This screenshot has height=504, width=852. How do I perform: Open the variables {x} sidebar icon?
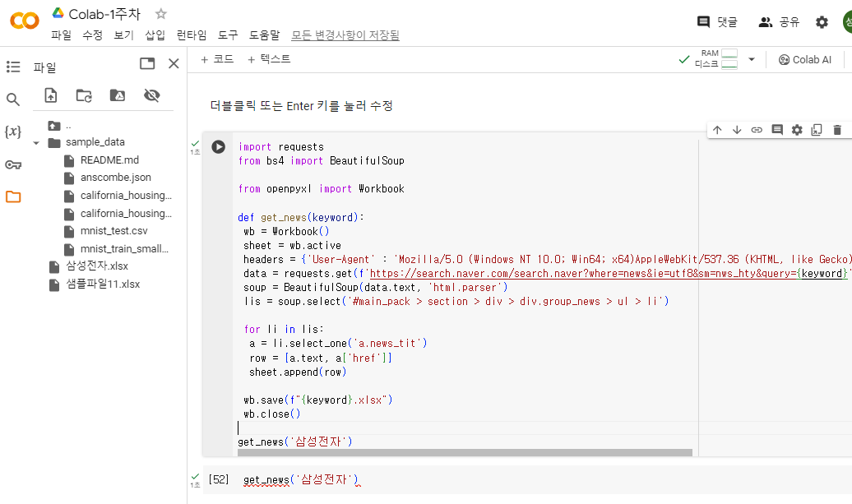pyautogui.click(x=13, y=132)
